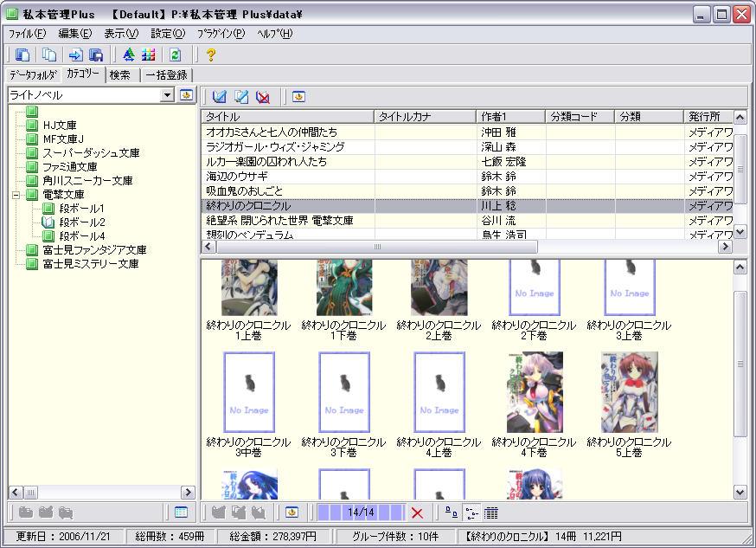The height and width of the screenshot is (548, 756).
Task: Select the スーパーダッシュ文庫 tree item
Action: (x=91, y=153)
